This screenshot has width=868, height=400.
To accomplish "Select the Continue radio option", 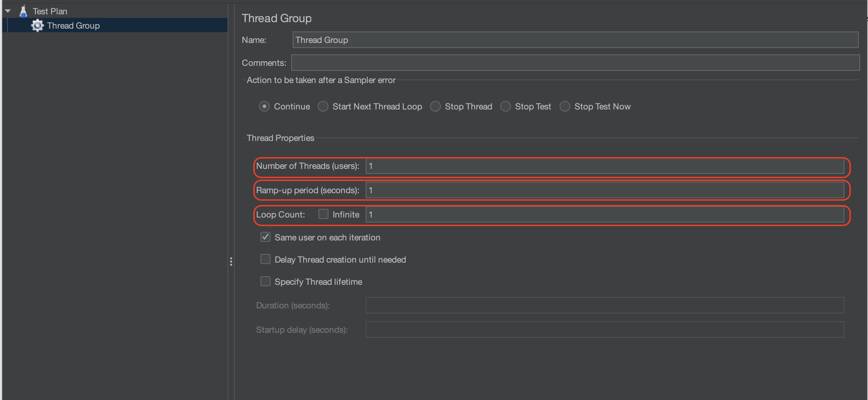I will (x=264, y=107).
